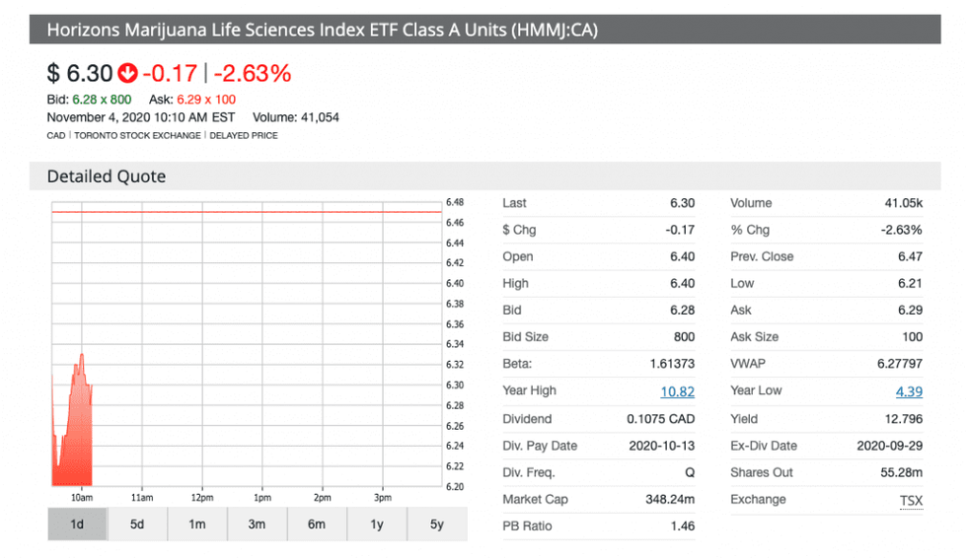Show the 6m chart period
The image size is (967, 560).
pos(317,524)
